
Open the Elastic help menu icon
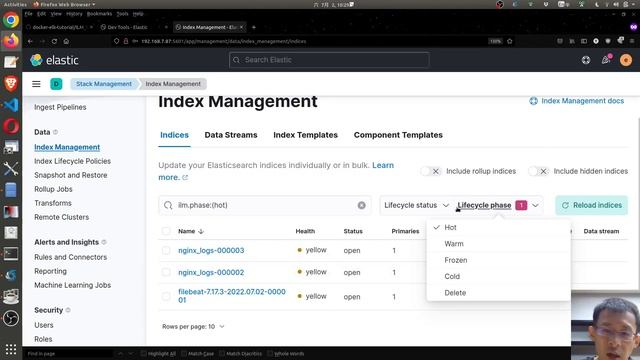(586, 60)
